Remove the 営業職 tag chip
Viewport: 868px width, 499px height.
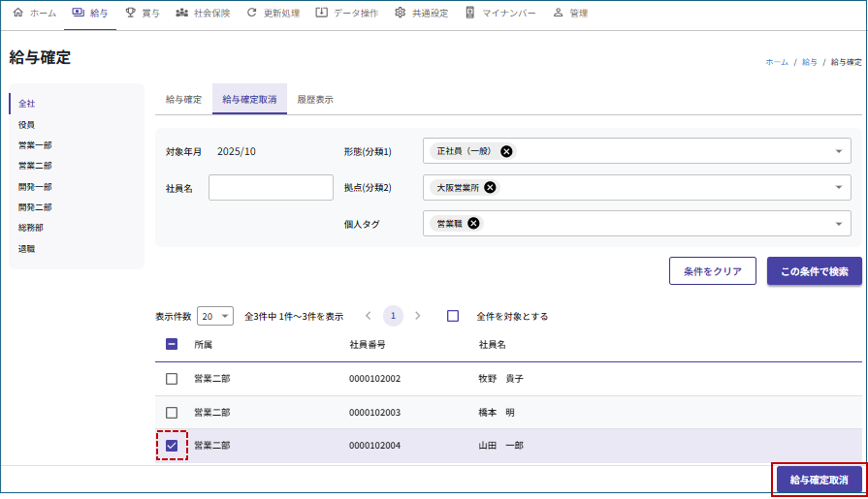pos(473,223)
